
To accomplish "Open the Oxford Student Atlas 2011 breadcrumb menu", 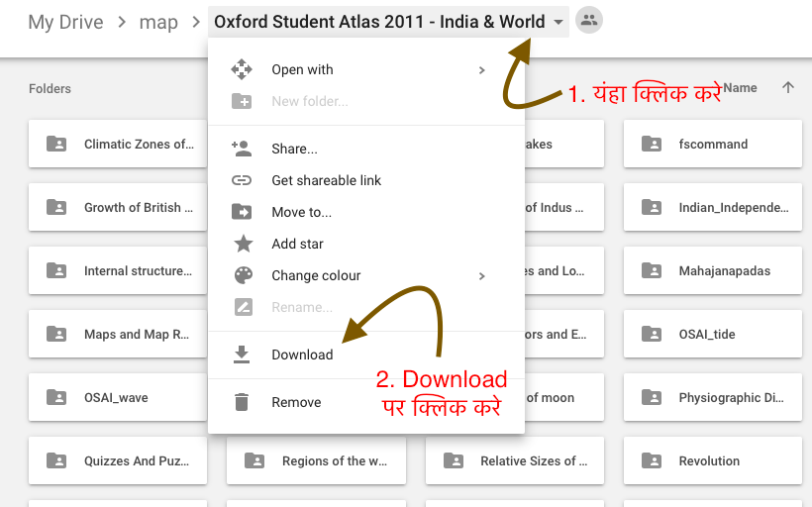I will [x=388, y=22].
